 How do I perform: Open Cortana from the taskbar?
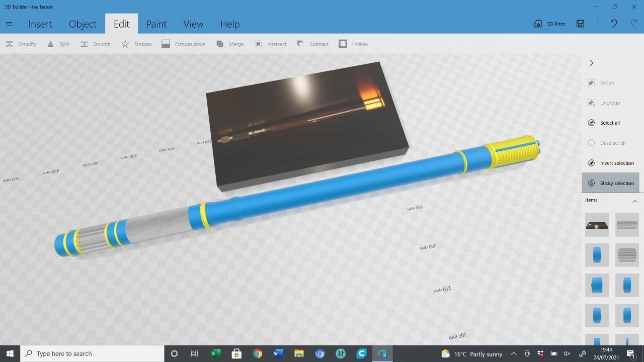(174, 353)
